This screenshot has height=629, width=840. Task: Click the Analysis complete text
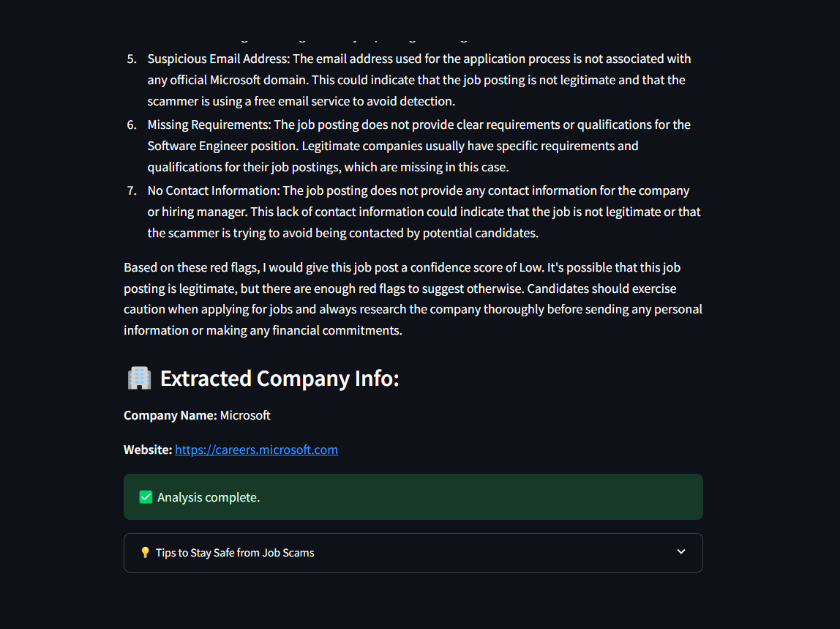coord(209,497)
